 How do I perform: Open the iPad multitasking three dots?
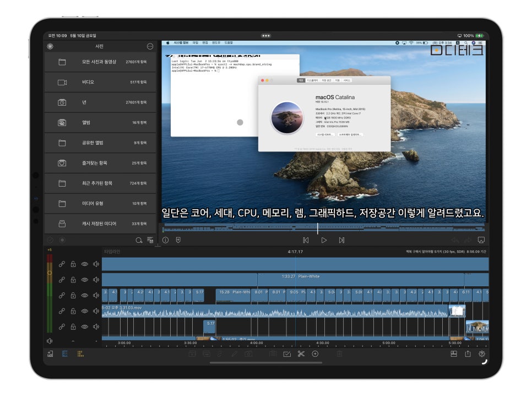265,36
